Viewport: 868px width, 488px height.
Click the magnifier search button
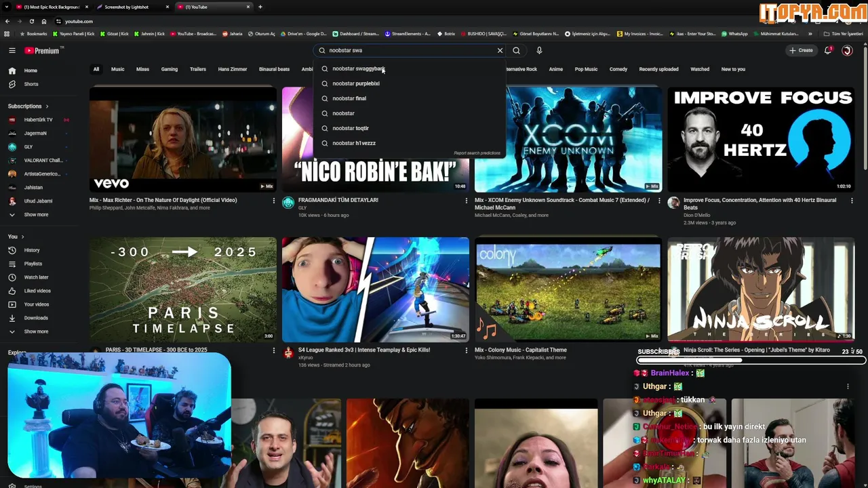tap(516, 50)
